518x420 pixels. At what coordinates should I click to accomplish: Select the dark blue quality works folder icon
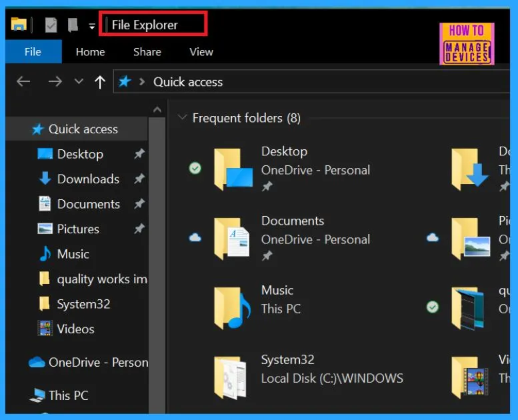click(469, 308)
